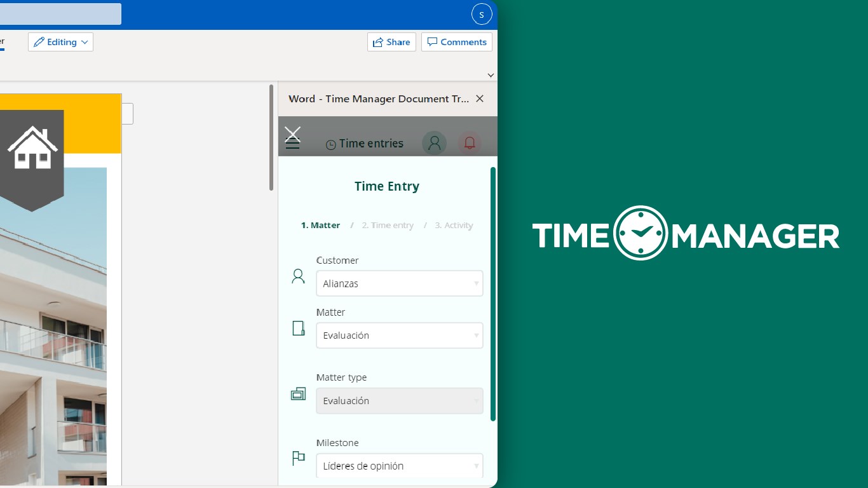
Task: Click the Time Entry heading text
Action: [x=387, y=186]
